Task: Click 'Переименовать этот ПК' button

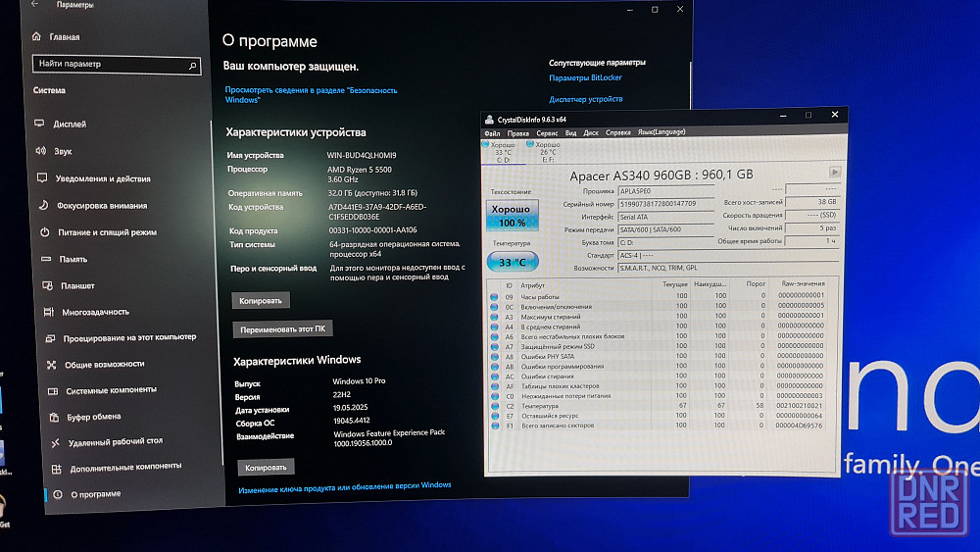Action: click(x=282, y=328)
